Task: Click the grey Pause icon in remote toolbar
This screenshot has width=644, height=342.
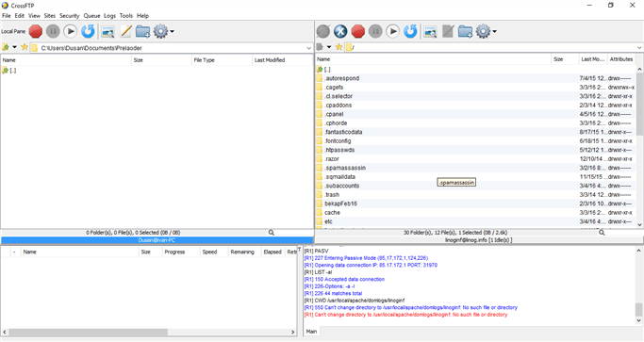Action: [375, 31]
